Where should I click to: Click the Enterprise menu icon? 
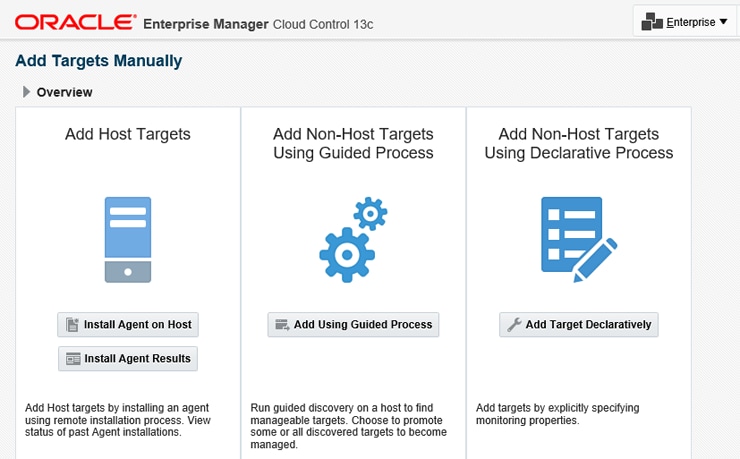coord(653,22)
